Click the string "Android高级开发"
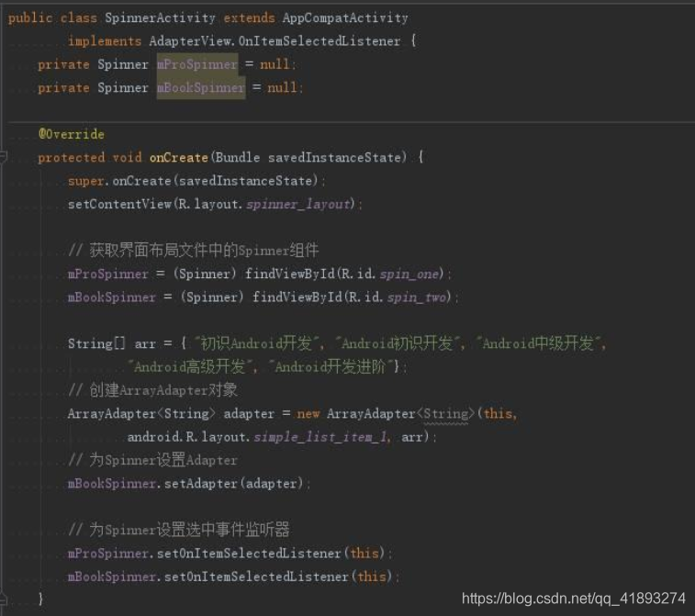This screenshot has width=695, height=616. coord(189,367)
